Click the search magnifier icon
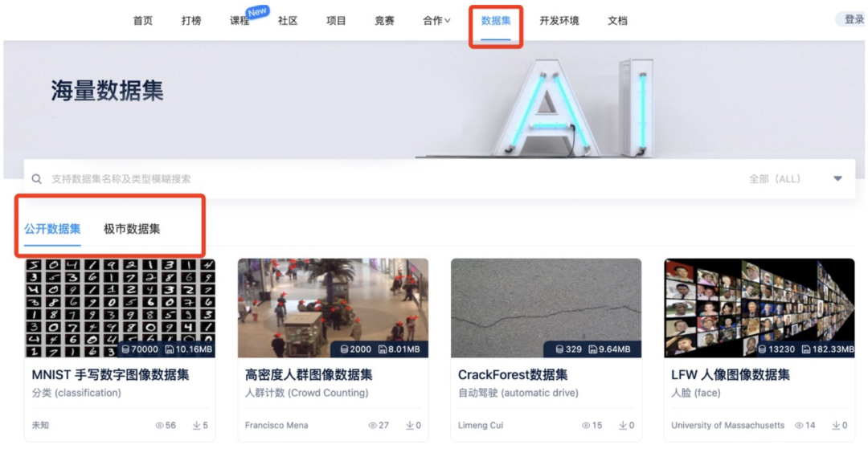This screenshot has height=449, width=868. (x=36, y=179)
